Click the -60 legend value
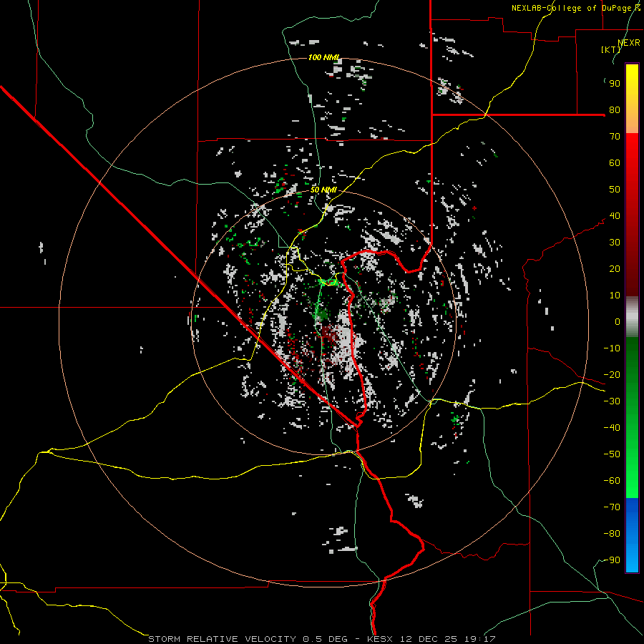 coord(612,481)
